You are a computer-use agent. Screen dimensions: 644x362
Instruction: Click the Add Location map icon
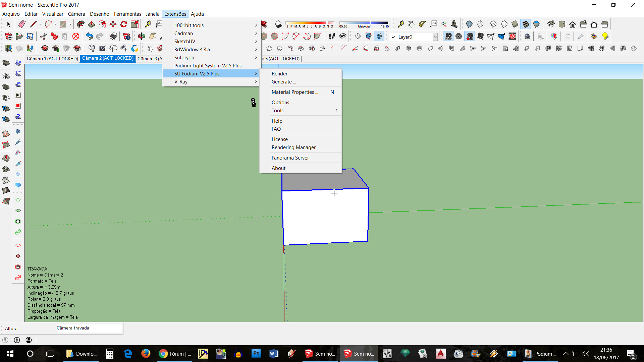click(9, 48)
